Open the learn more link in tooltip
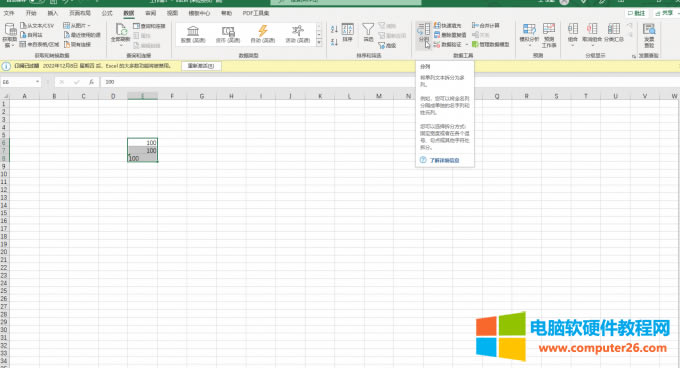This screenshot has width=680, height=368. coord(444,160)
